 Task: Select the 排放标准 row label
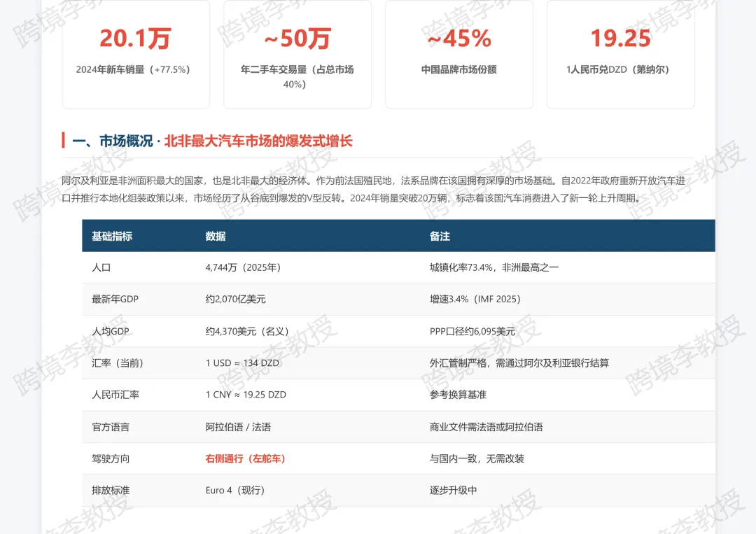pos(111,490)
